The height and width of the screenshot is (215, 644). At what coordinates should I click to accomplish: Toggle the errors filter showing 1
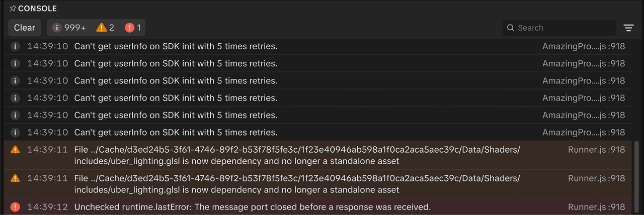click(x=133, y=28)
